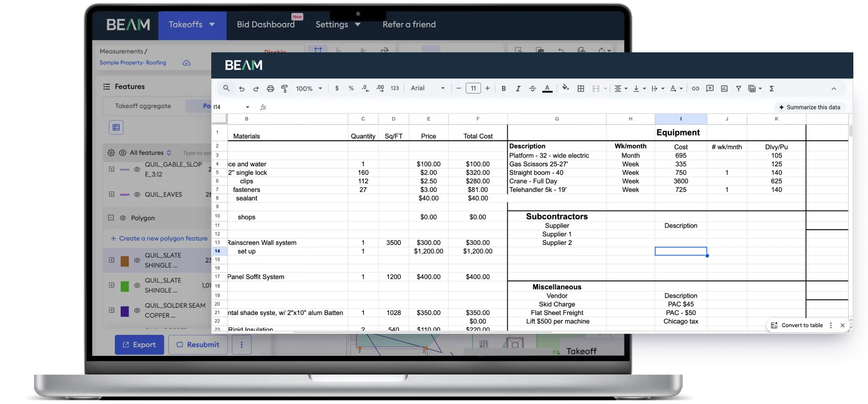
Task: Collapse the Polygon group
Action: click(x=111, y=218)
